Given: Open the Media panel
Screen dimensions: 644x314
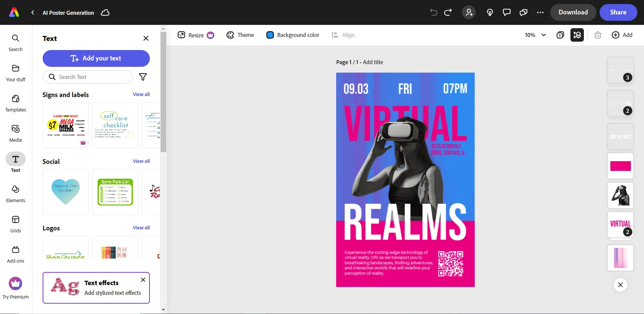Looking at the screenshot, I should click(x=15, y=133).
